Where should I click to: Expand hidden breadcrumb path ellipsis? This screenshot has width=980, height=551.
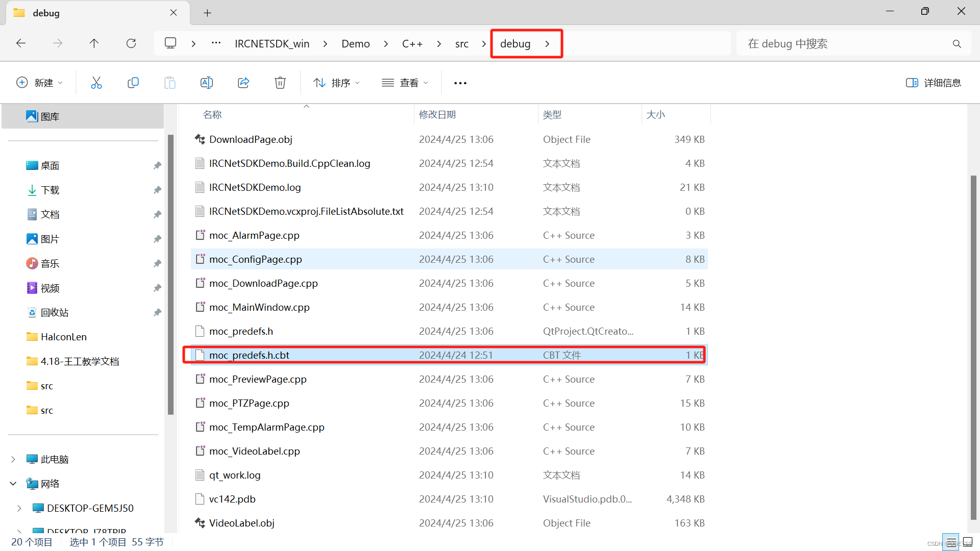(x=216, y=43)
